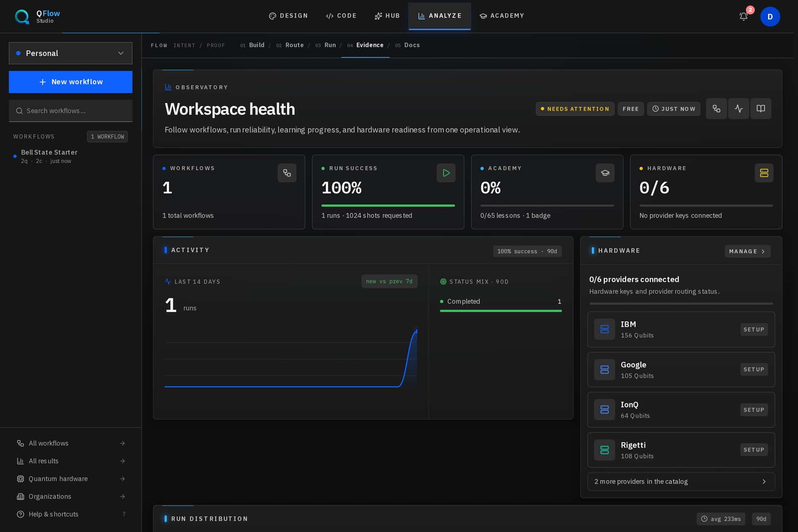Image resolution: width=798 pixels, height=532 pixels.
Task: Click the Academy progress bar
Action: 547,205
